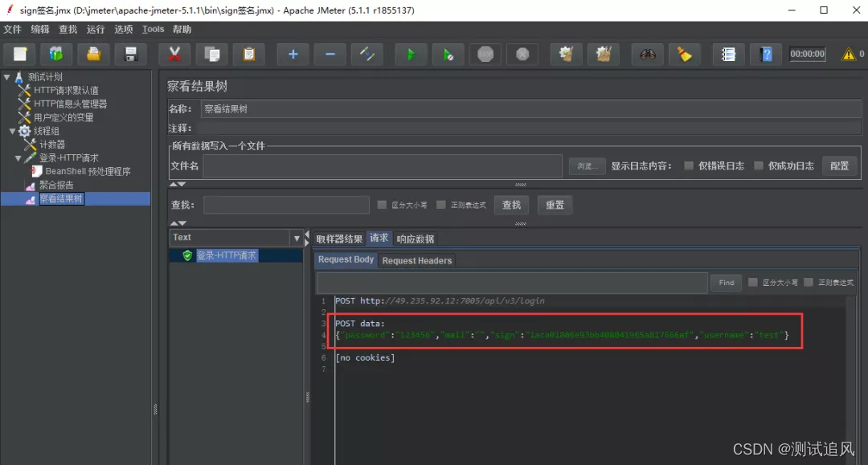
Task: Select 聚合报告 in the tree
Action: point(56,186)
